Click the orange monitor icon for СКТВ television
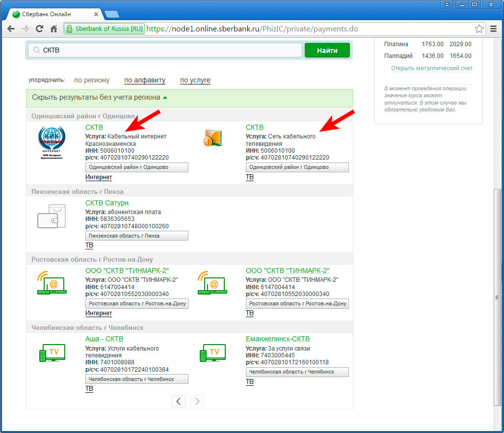The height and width of the screenshot is (433, 504). [x=212, y=138]
